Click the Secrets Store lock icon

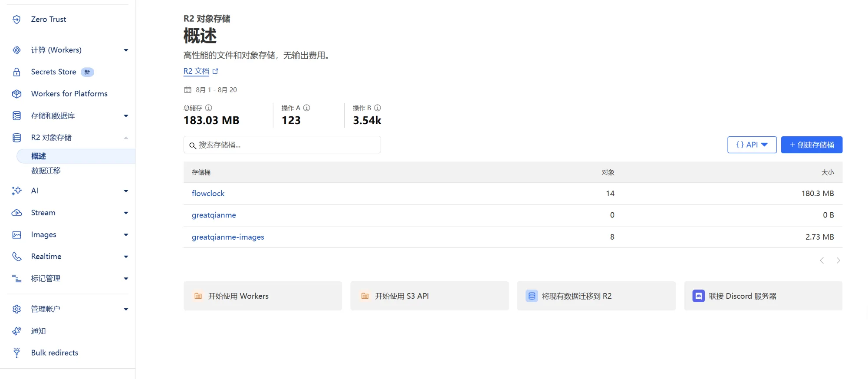click(16, 72)
